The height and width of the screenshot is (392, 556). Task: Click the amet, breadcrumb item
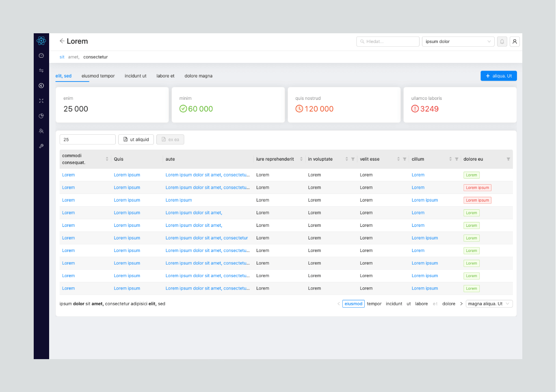tap(74, 57)
